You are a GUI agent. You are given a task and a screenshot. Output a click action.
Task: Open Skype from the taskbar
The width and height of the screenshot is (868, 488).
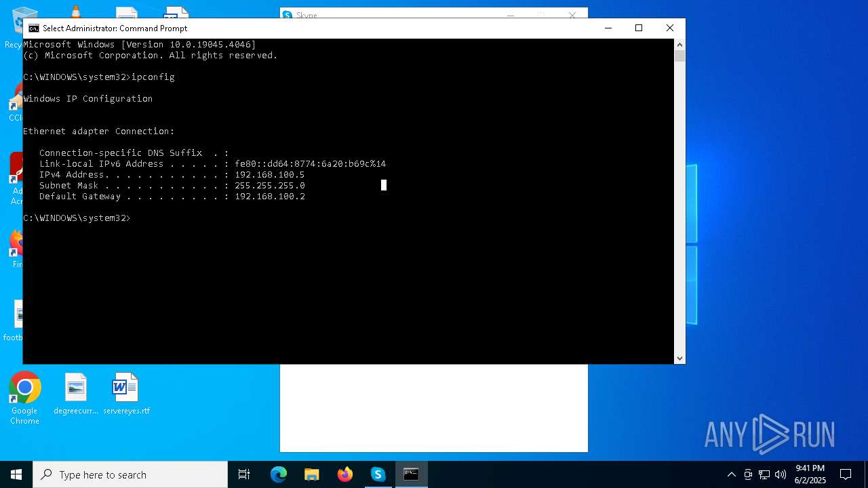(378, 474)
